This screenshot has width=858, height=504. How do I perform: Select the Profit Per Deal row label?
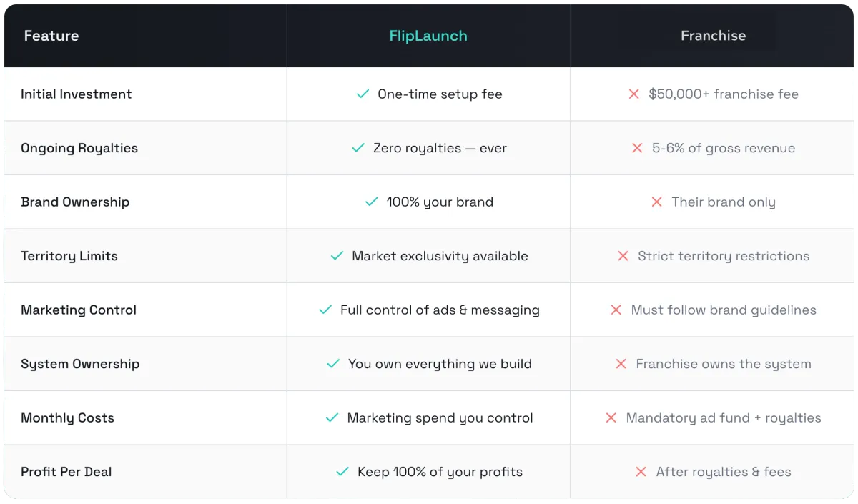point(66,472)
